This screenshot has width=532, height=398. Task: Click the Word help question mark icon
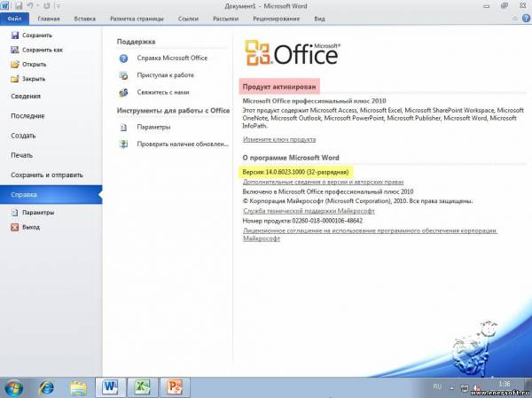coord(526,19)
